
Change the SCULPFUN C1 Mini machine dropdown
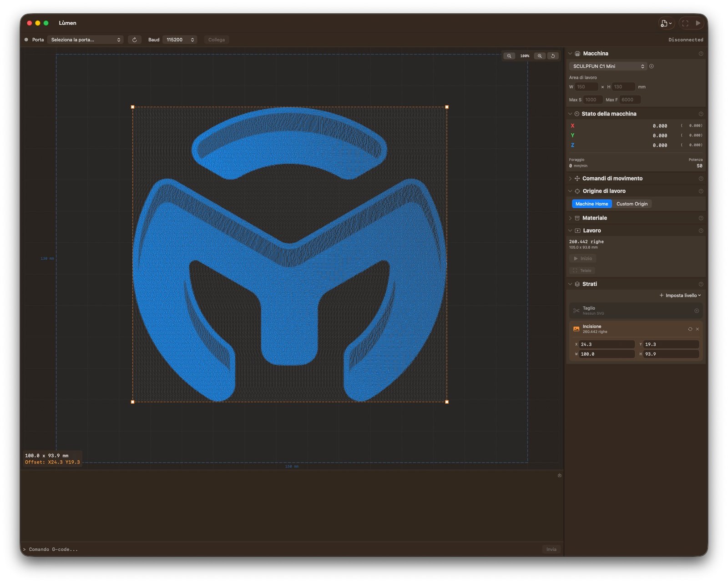click(608, 66)
